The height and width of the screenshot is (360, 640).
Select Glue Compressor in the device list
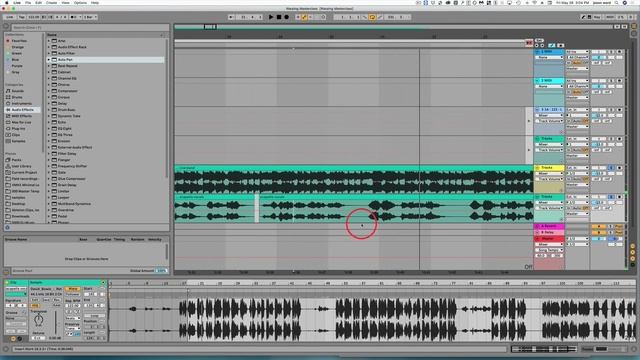[71, 179]
